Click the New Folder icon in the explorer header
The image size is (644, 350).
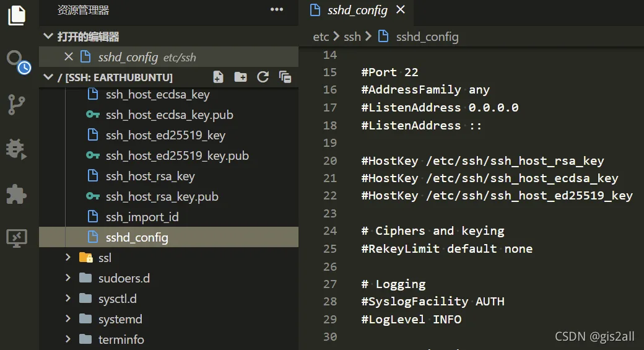(241, 77)
